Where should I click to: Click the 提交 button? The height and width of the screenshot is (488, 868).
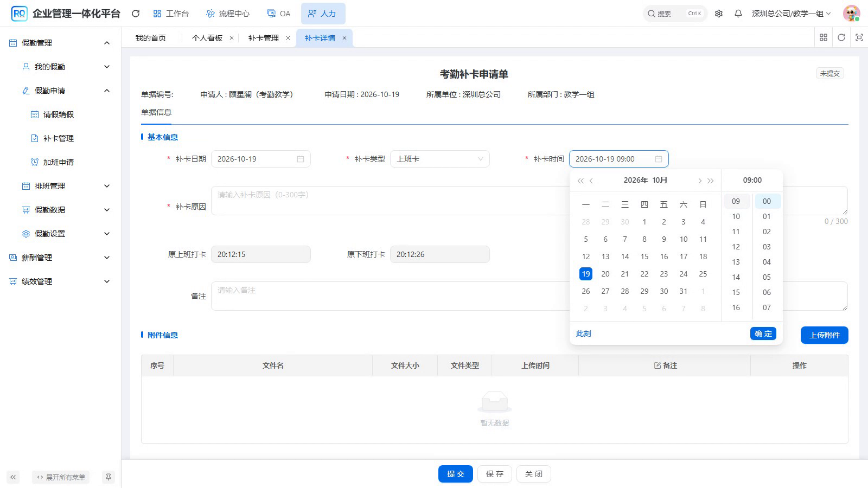point(456,474)
